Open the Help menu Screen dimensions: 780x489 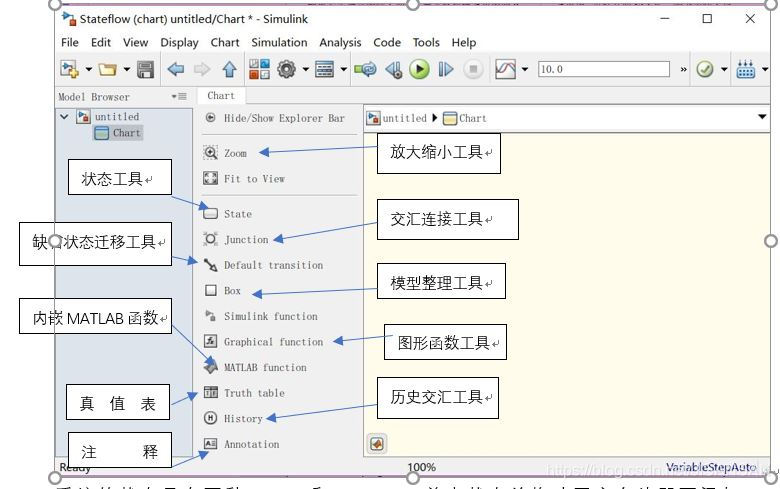click(x=464, y=43)
